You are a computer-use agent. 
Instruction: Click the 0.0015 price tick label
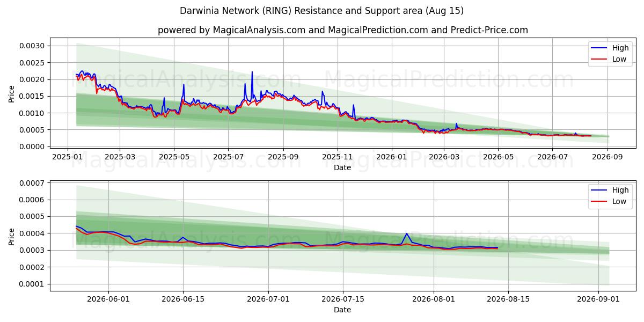32,96
